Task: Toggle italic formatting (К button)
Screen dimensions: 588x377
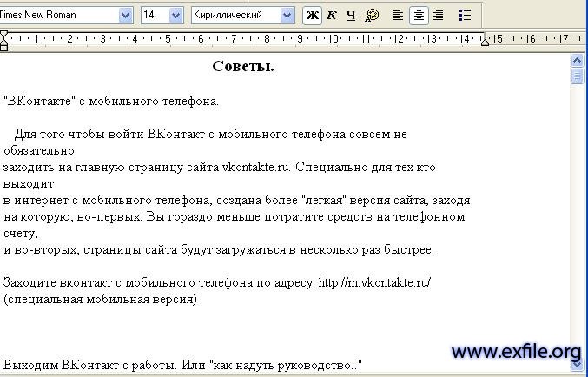Action: [x=332, y=16]
